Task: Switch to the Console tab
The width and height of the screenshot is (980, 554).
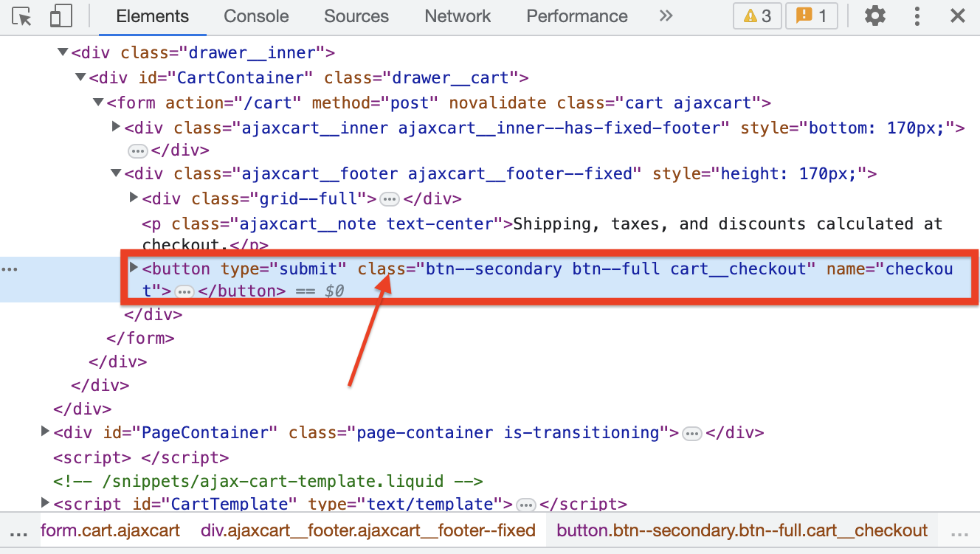Action: (256, 16)
